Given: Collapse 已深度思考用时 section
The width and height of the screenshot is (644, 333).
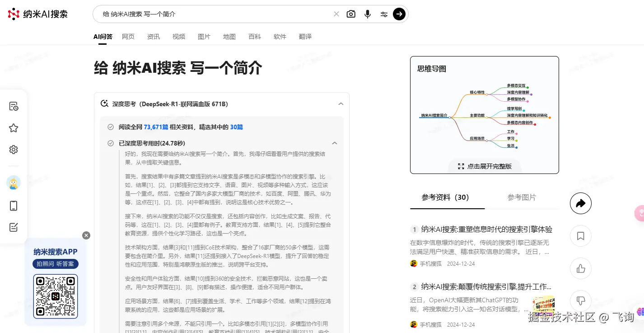Looking at the screenshot, I should (x=335, y=143).
